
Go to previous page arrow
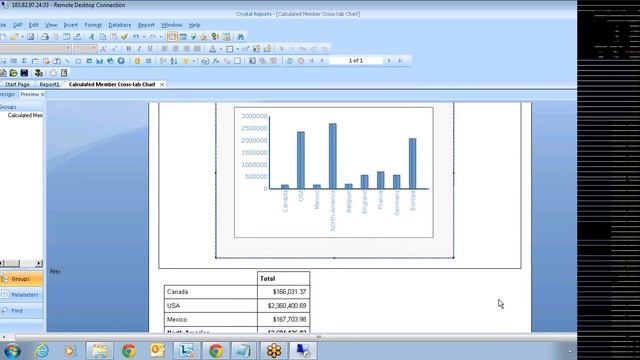pos(322,61)
